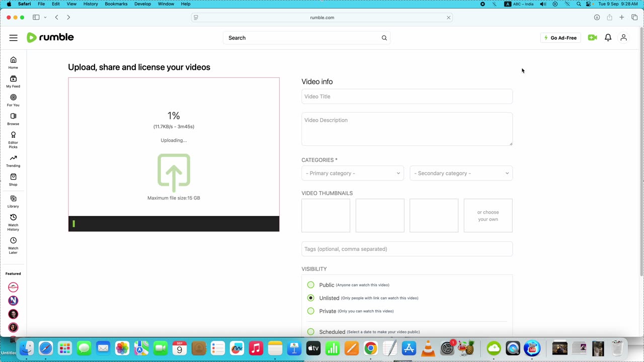
Task: Open Safari sidebar options chevron
Action: [x=45, y=18]
